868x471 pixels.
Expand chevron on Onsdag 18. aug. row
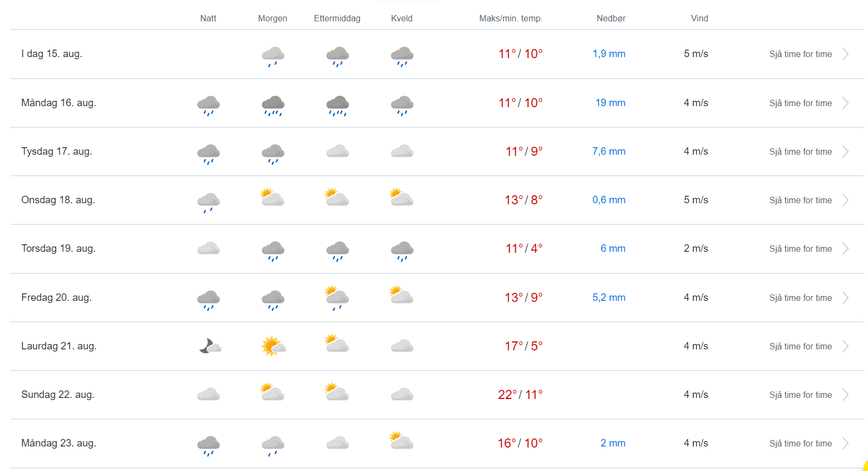pyautogui.click(x=846, y=200)
